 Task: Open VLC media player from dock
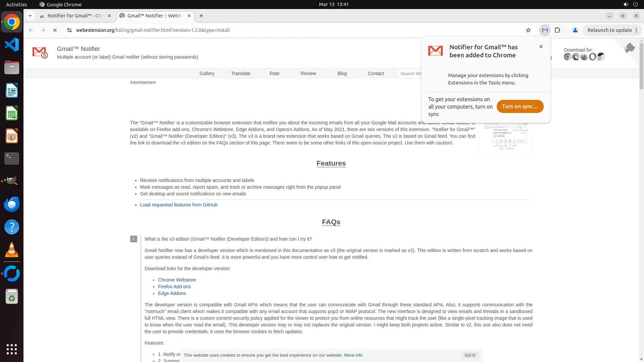12,250
